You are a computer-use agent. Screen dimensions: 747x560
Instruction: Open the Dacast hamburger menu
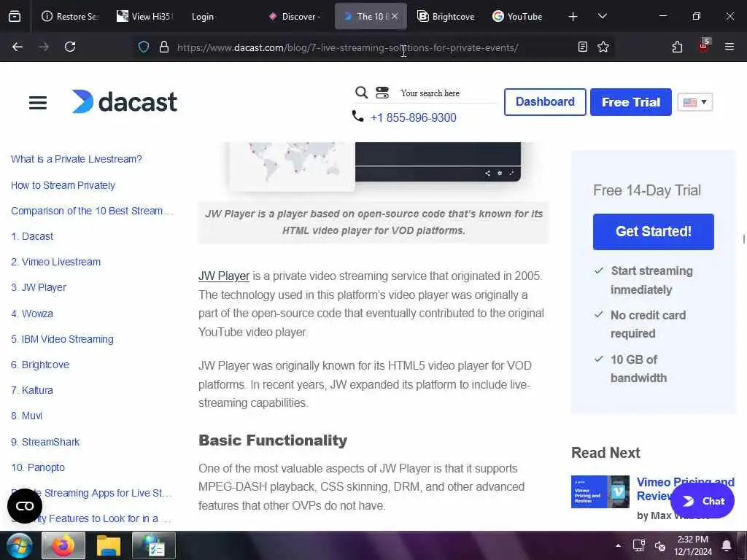[38, 102]
